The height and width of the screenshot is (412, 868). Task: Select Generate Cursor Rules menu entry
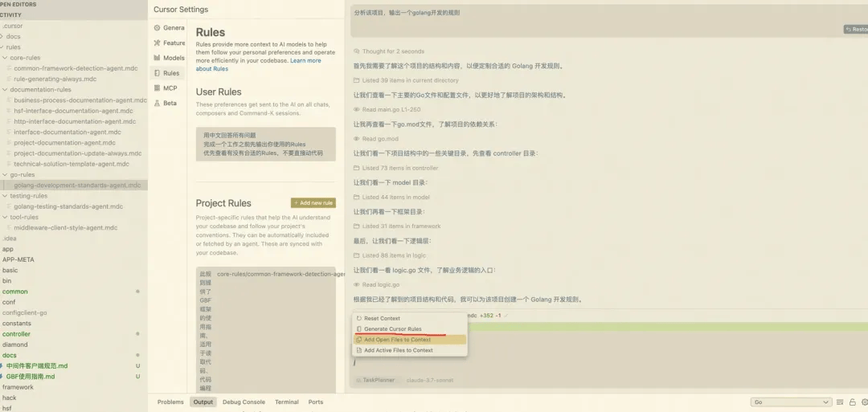392,329
